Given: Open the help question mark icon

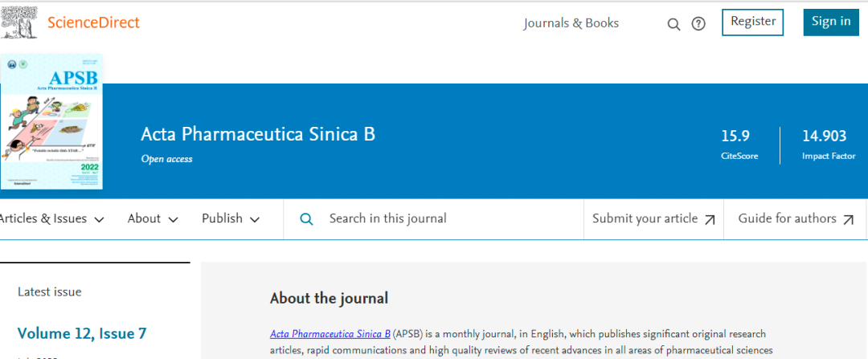Looking at the screenshot, I should (698, 24).
